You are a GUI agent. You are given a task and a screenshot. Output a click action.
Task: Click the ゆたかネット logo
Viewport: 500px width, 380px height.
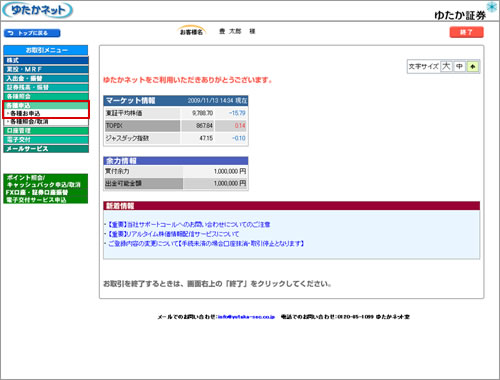[37, 10]
